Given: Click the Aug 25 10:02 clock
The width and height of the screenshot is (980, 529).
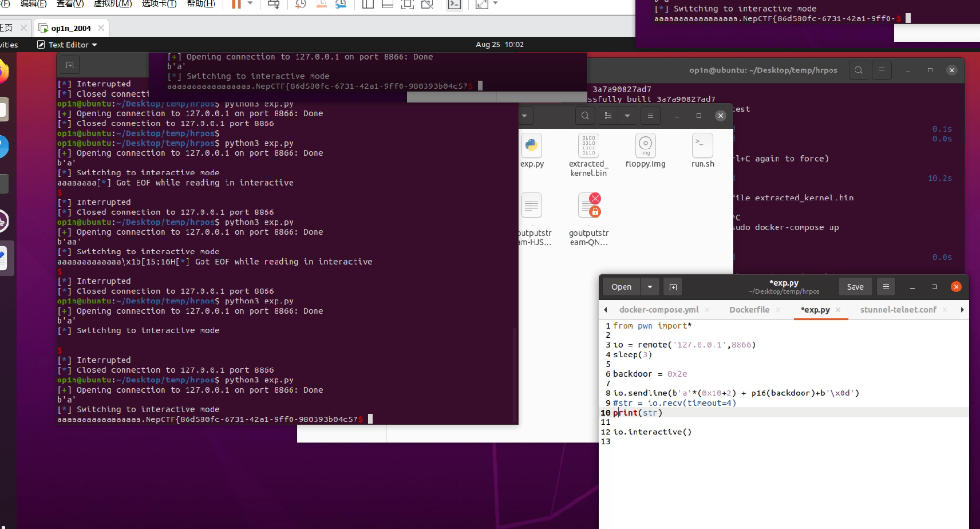Looking at the screenshot, I should click(500, 44).
